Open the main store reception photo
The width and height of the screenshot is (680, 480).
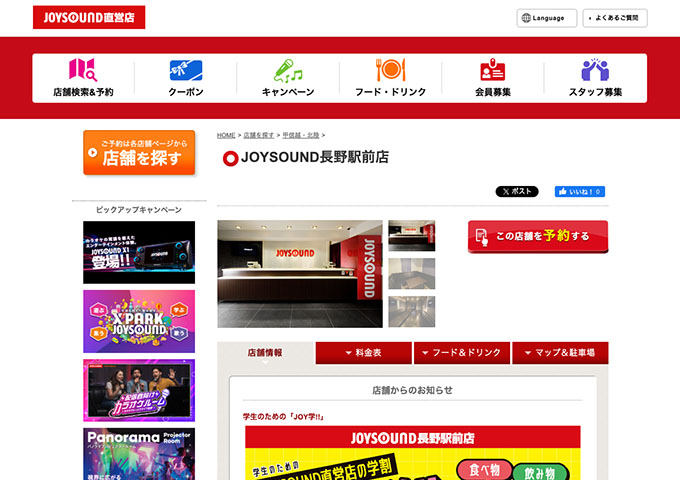point(300,274)
